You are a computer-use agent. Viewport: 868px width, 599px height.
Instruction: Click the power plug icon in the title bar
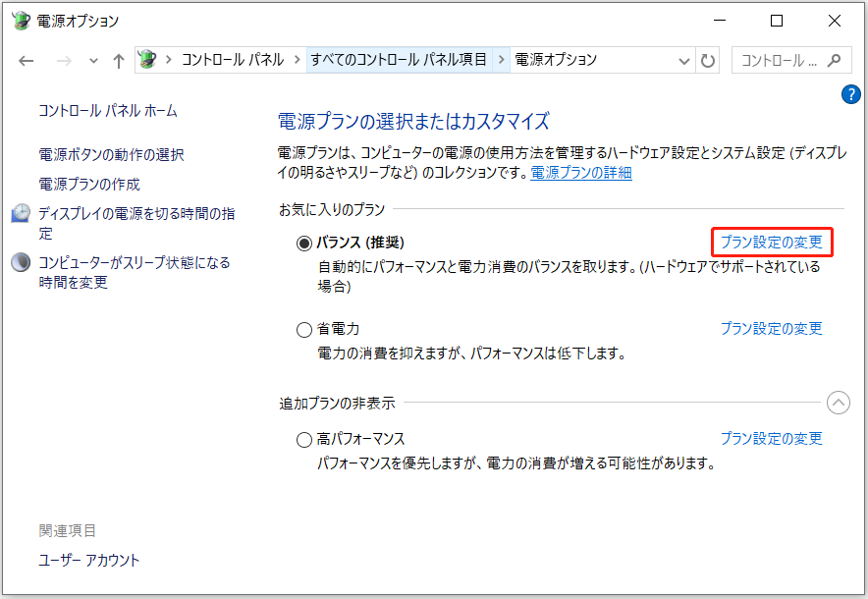(x=20, y=20)
